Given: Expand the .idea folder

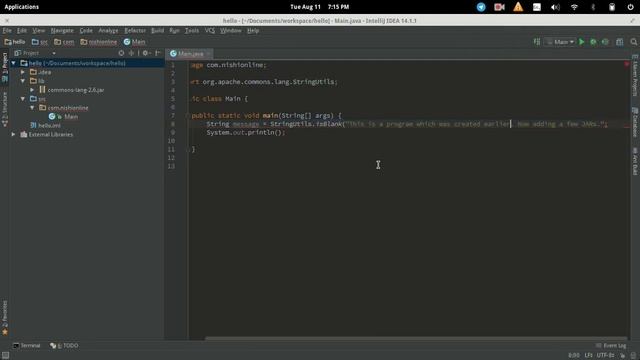Looking at the screenshot, I should 23,72.
